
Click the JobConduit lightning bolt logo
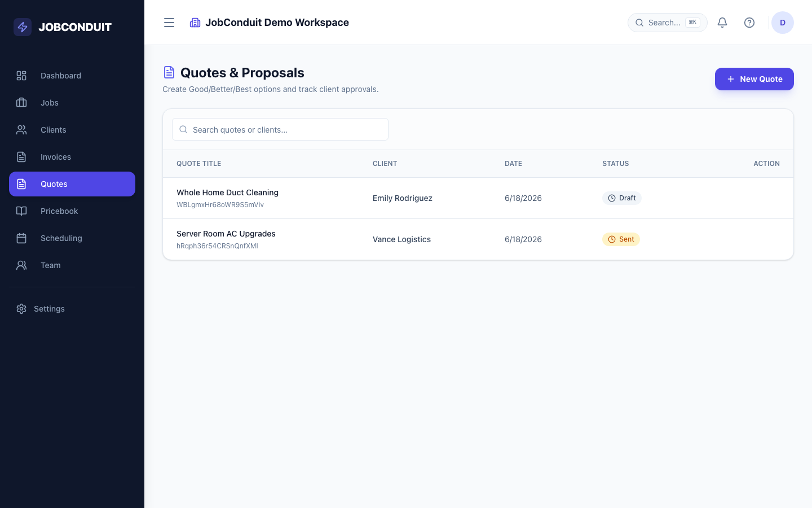[x=23, y=27]
